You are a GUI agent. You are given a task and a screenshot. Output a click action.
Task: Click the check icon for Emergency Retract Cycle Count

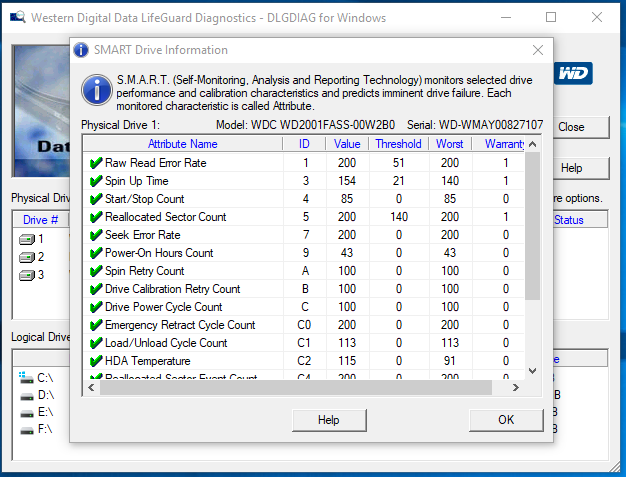96,325
